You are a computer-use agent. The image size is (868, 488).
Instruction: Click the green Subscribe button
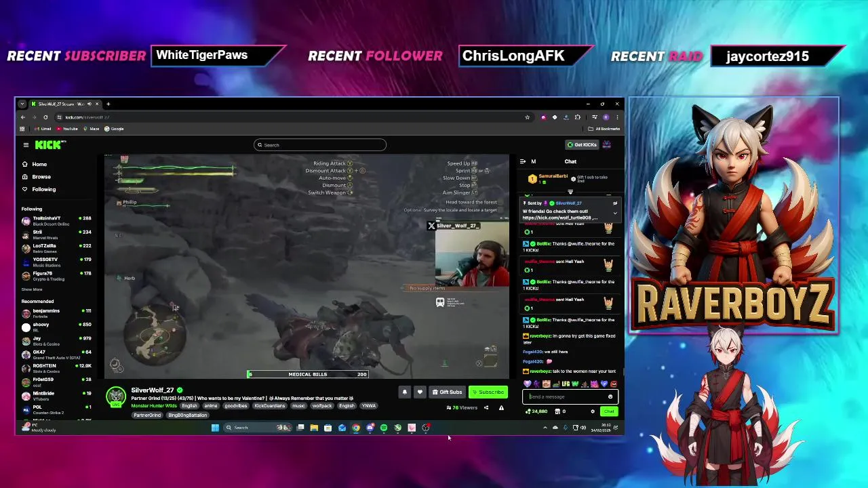pos(488,392)
